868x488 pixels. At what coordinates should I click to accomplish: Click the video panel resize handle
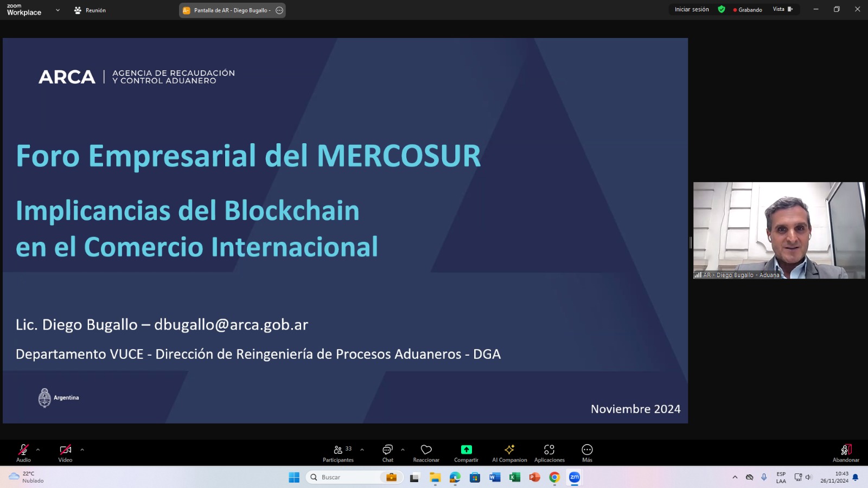click(x=691, y=242)
